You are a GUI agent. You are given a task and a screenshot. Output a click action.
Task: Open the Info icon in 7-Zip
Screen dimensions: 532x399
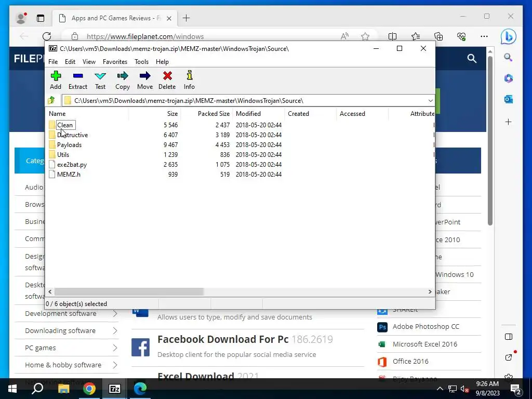(x=189, y=76)
